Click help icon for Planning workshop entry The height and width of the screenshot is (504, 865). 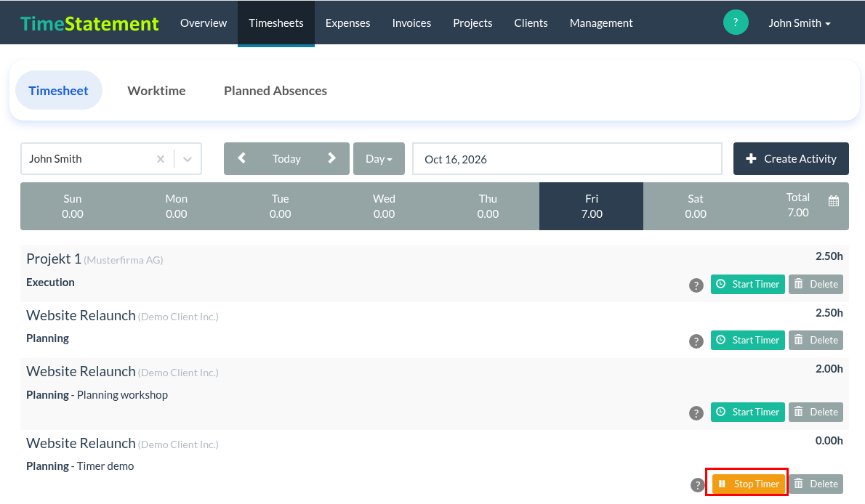(x=696, y=413)
